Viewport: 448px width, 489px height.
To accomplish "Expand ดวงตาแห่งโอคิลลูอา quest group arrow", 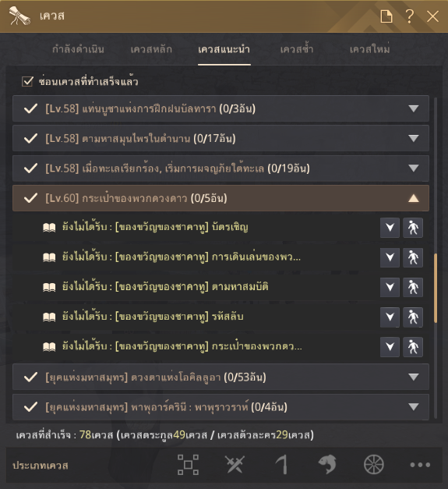I will [x=414, y=377].
